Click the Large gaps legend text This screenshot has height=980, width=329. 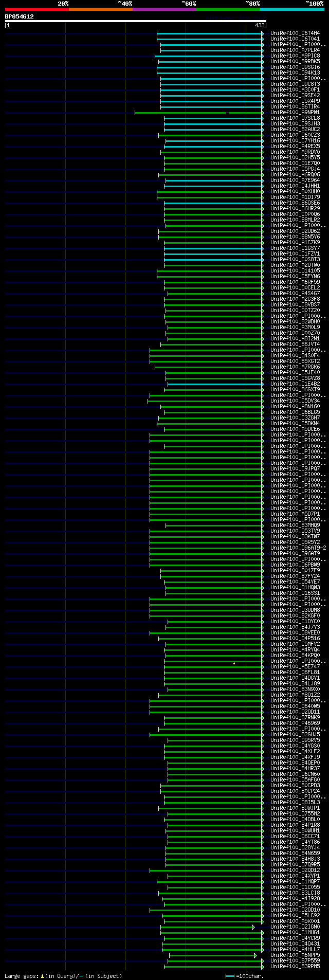tap(64, 975)
